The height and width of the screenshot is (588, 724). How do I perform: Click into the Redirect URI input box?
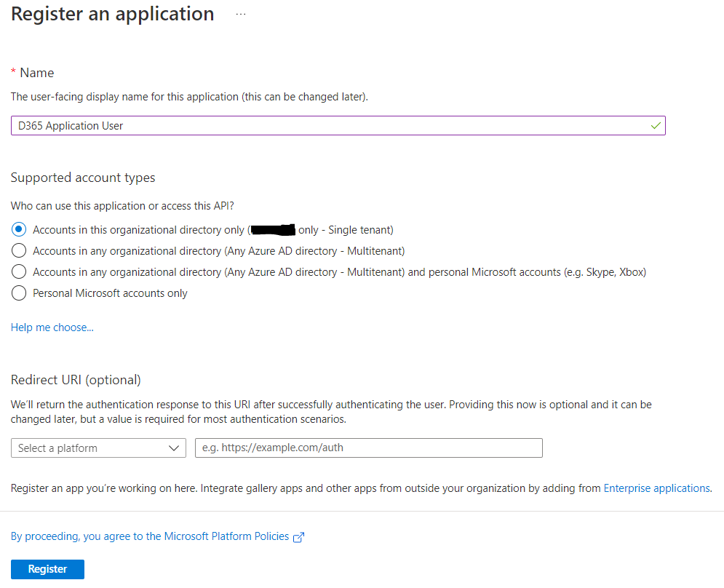(x=368, y=448)
